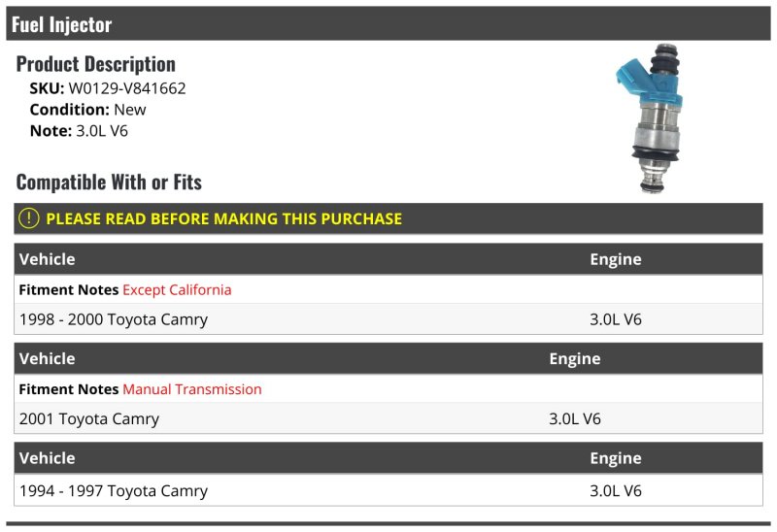Select the 1998 - 2000 Toyota Camry row

[388, 319]
